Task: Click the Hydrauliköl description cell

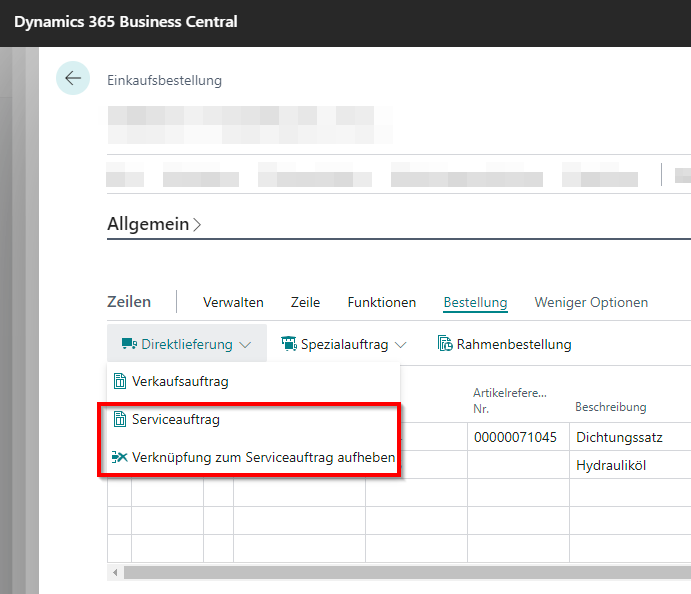Action: (630, 465)
